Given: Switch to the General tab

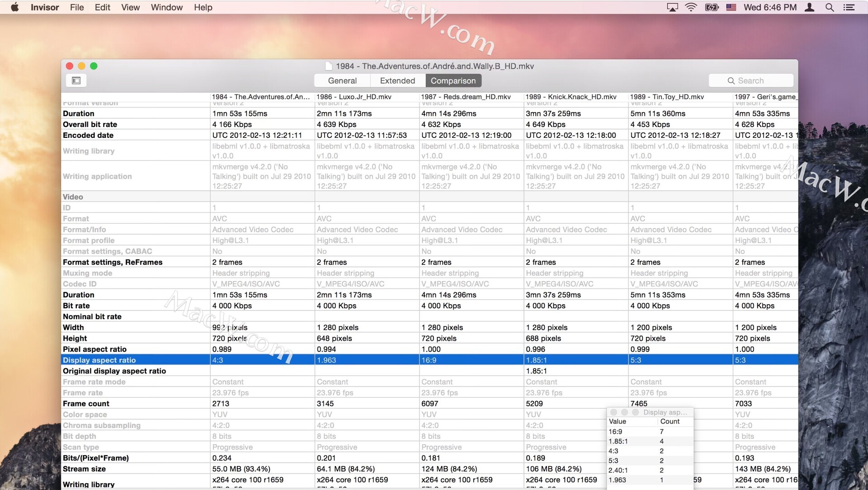Looking at the screenshot, I should click(x=342, y=80).
